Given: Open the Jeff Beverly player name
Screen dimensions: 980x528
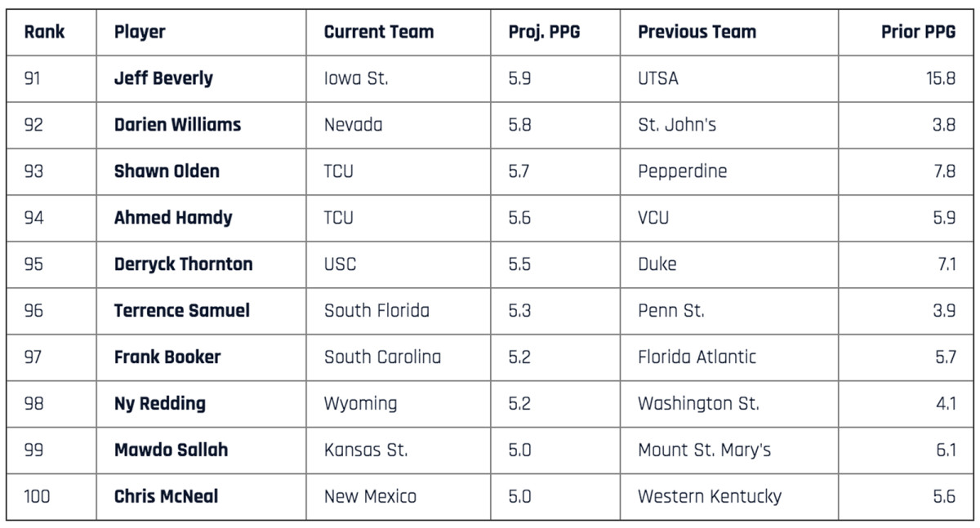Looking at the screenshot, I should (163, 79).
